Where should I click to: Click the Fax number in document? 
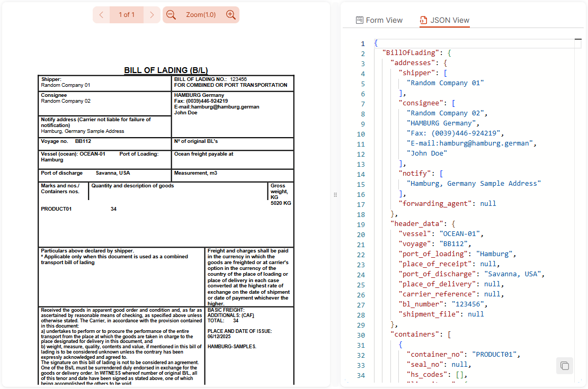(x=201, y=101)
